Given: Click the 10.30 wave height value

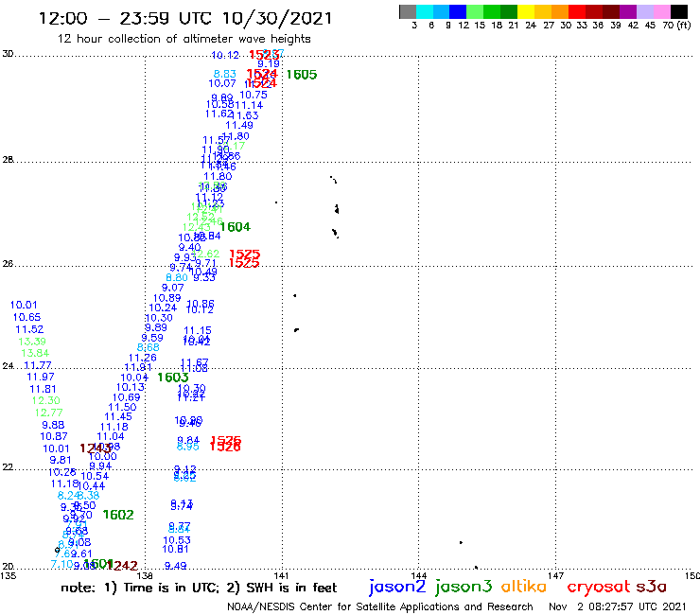Looking at the screenshot, I should 159,318.
